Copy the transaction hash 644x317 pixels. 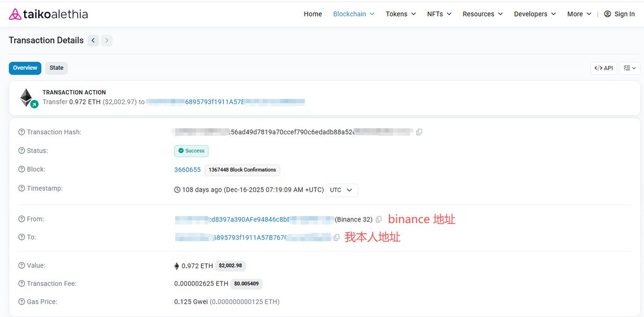coord(419,132)
